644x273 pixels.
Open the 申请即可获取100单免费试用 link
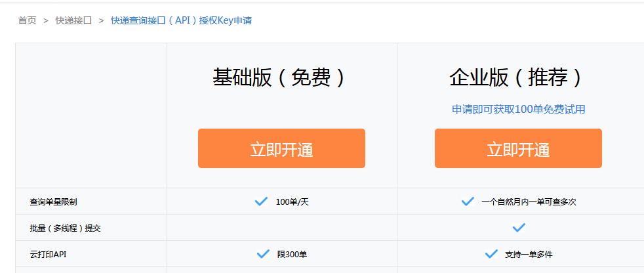coord(518,110)
